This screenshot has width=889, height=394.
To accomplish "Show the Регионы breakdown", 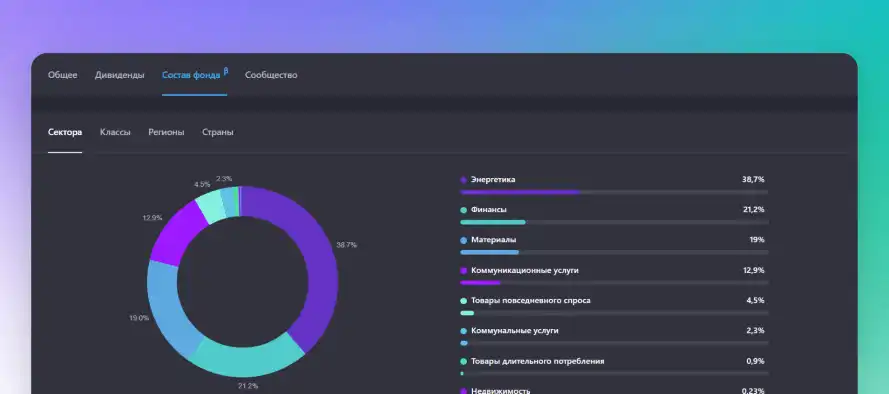I will [x=166, y=132].
